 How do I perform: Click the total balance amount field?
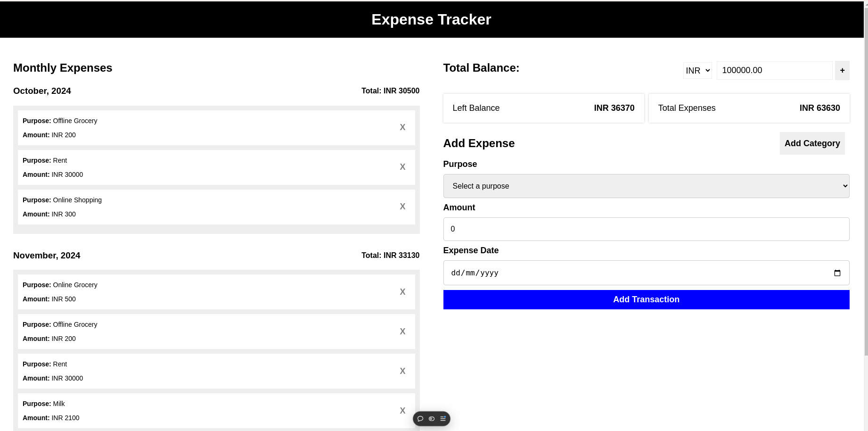tap(774, 70)
